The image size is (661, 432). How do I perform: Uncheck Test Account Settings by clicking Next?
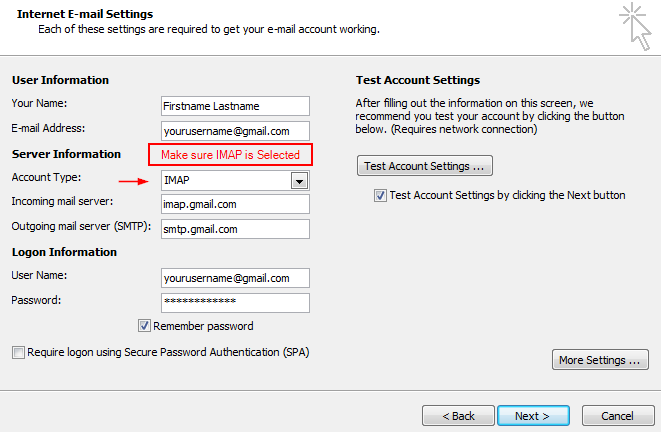tap(380, 196)
